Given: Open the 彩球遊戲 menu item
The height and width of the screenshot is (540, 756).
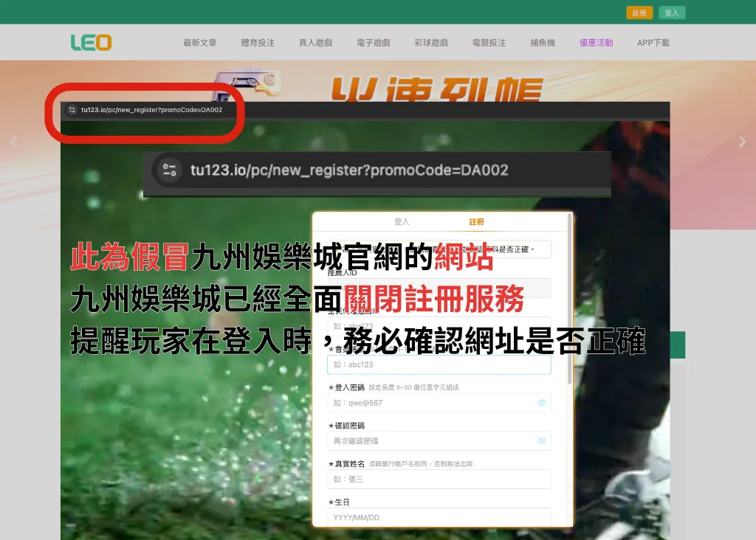Looking at the screenshot, I should tap(430, 42).
